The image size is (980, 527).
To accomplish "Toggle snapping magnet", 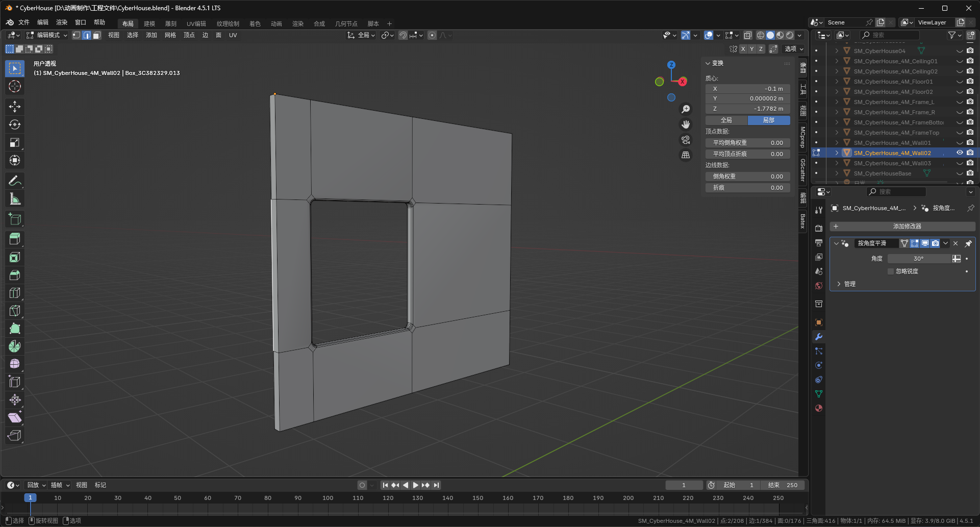I will pos(403,35).
